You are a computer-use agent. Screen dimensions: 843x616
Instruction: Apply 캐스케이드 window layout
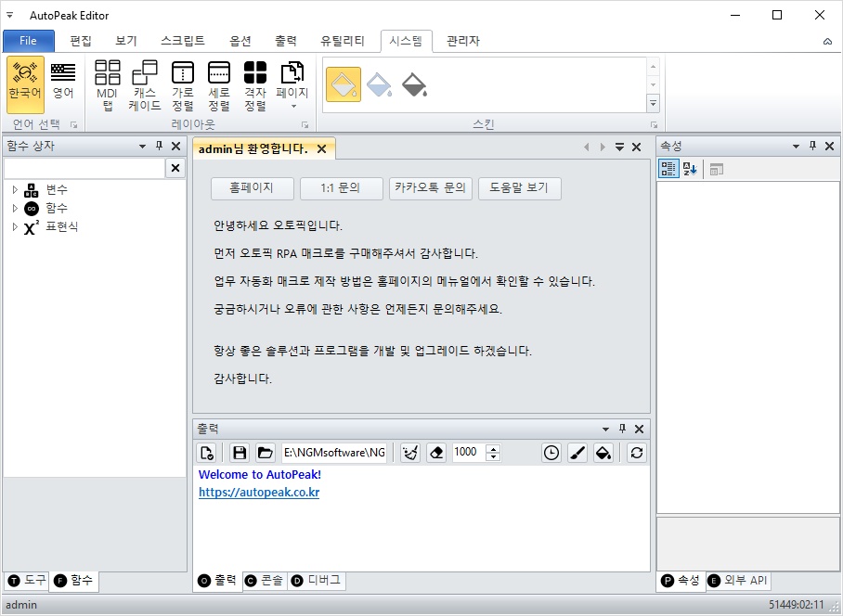[x=145, y=84]
